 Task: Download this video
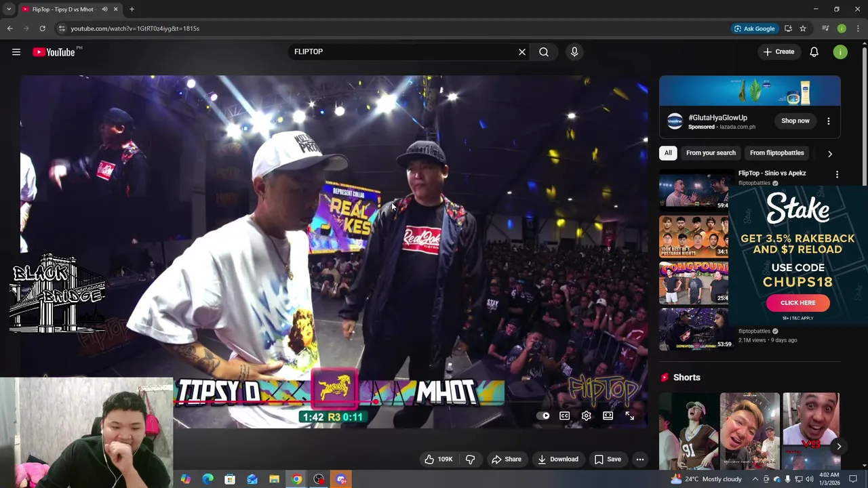557,459
